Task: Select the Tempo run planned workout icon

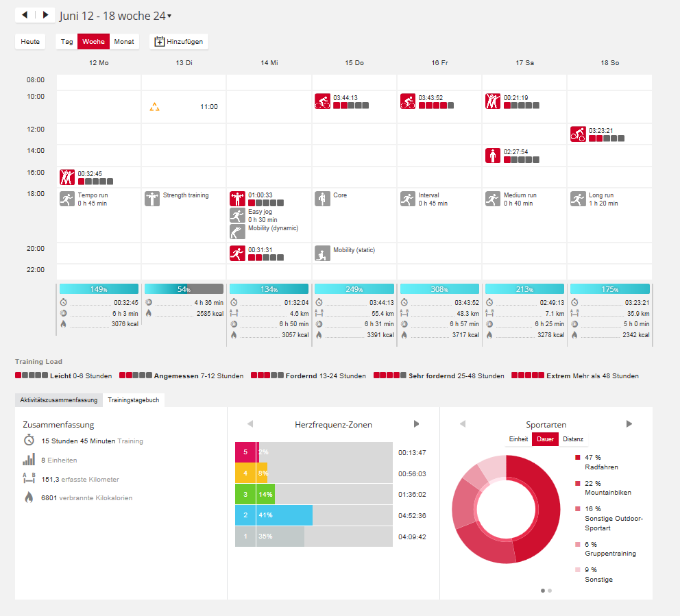Action: tap(67, 199)
